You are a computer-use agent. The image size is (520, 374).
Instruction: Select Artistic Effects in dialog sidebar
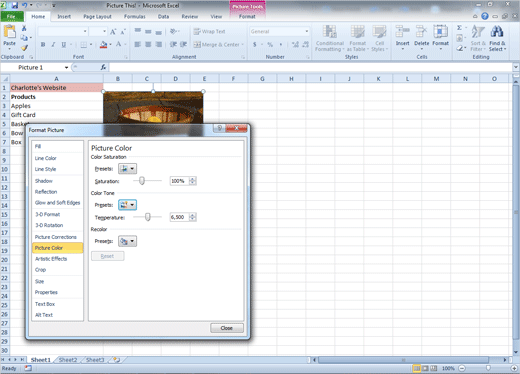tap(51, 259)
